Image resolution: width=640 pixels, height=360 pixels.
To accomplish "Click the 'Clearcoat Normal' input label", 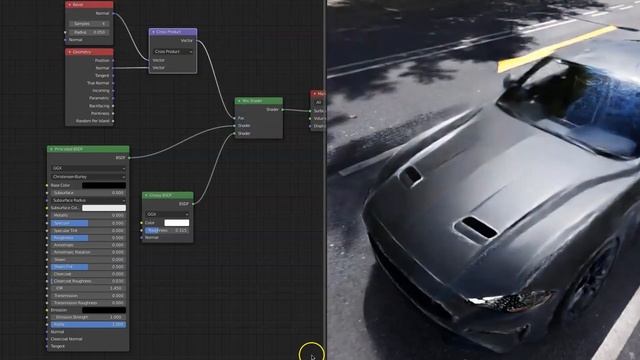I will 67,339.
